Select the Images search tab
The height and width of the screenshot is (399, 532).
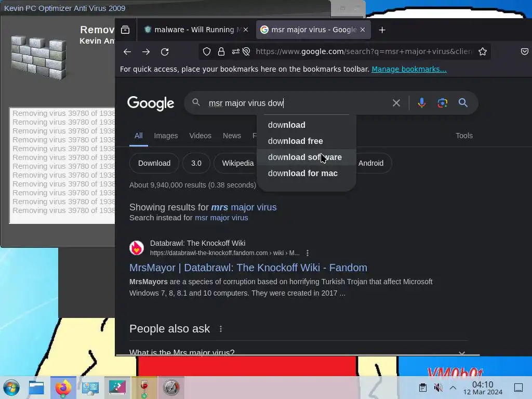(x=166, y=136)
